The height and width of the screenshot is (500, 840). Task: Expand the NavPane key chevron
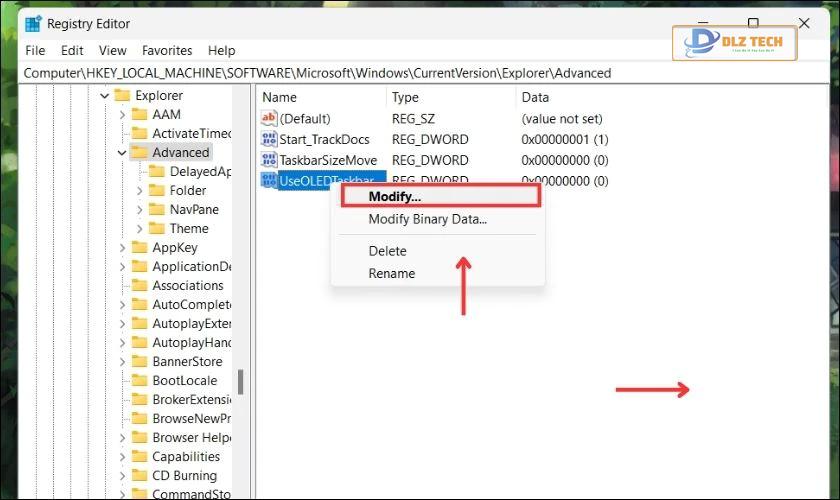click(139, 210)
